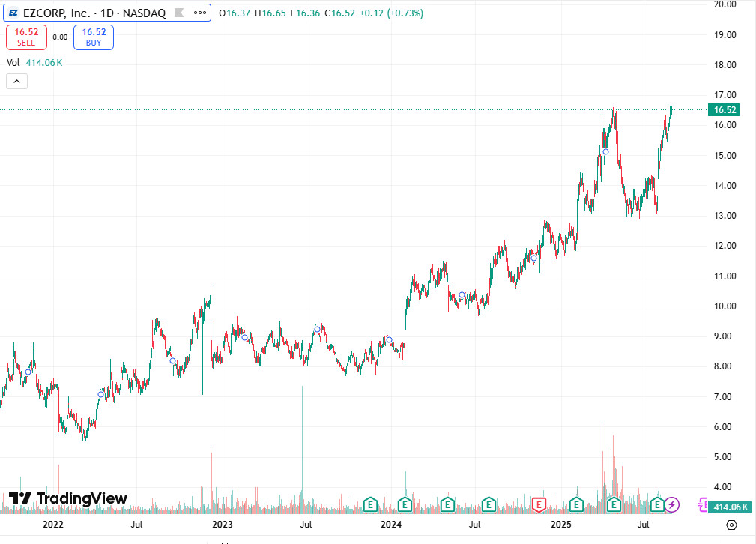This screenshot has height=544, width=756.
Task: Click the +0.12 (+0.73%) change text
Action: [392, 13]
